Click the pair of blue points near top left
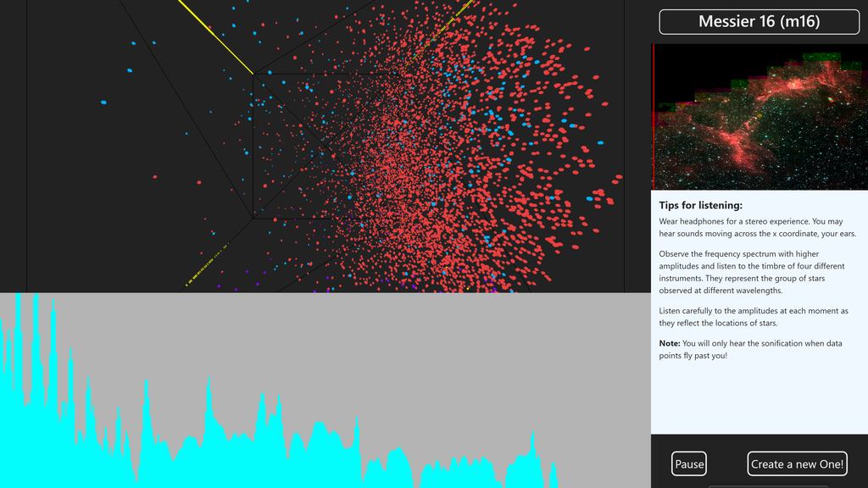 (144, 42)
